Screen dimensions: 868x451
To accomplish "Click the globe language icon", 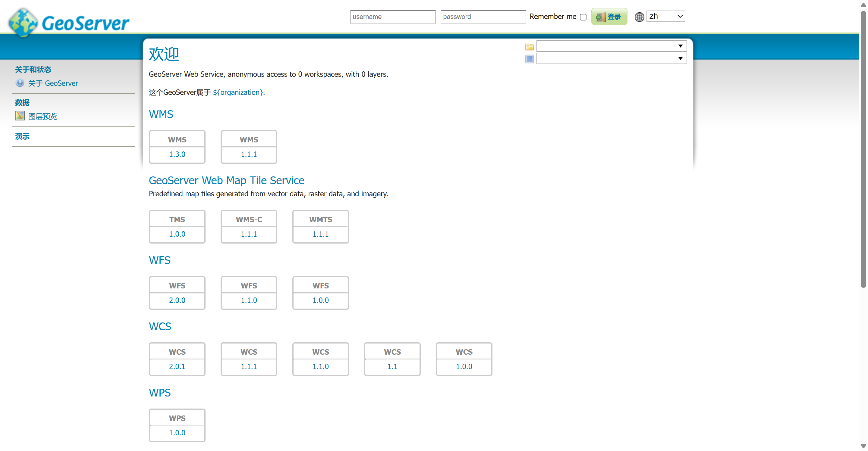I will (639, 17).
